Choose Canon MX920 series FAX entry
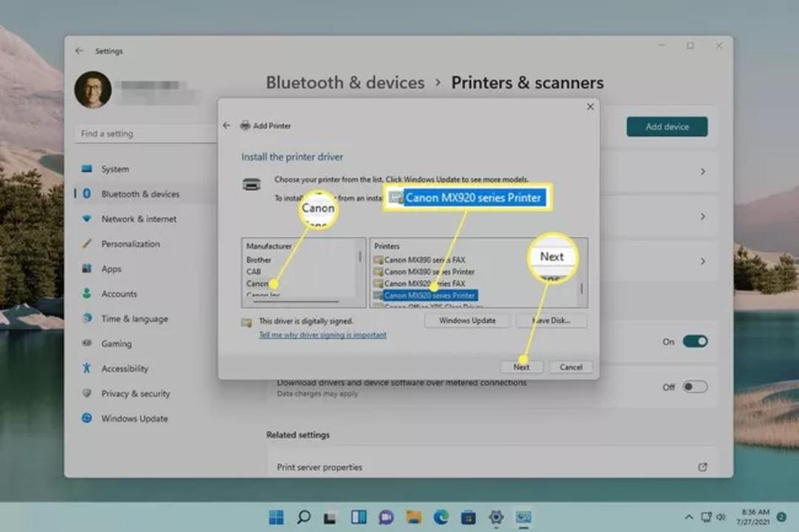The image size is (799, 532). [x=419, y=283]
